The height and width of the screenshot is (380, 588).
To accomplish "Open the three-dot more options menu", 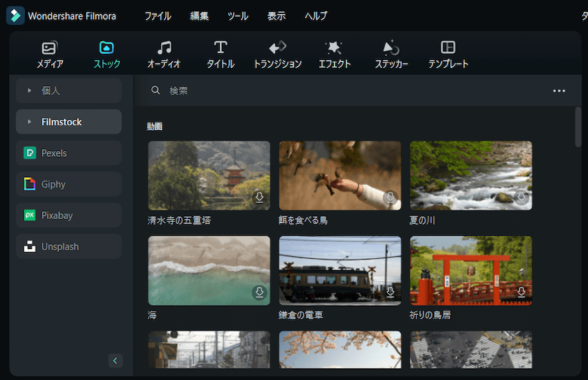I will 559,91.
